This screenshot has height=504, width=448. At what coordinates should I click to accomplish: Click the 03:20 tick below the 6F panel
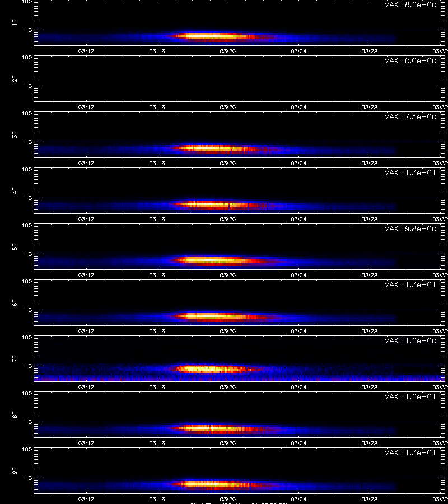(228, 331)
